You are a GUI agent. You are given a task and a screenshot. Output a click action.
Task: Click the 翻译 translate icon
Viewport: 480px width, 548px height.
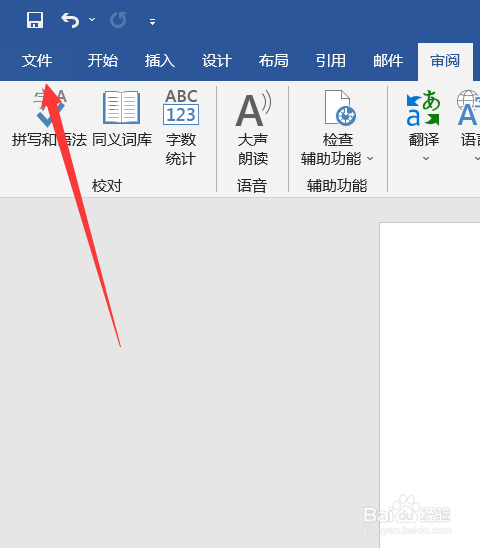tap(423, 108)
